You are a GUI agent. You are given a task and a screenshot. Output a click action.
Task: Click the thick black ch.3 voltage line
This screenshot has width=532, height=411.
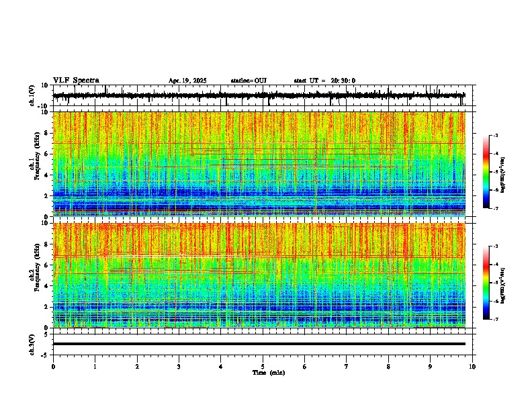coord(259,344)
